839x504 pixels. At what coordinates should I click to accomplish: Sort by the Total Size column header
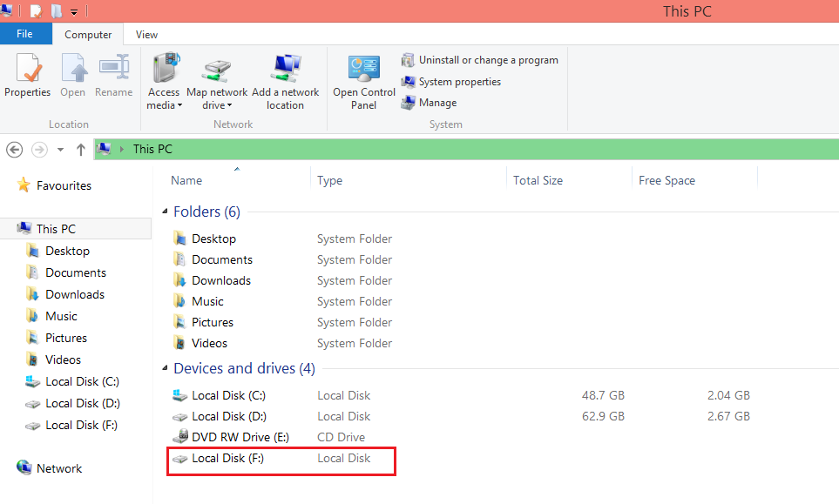pyautogui.click(x=538, y=181)
